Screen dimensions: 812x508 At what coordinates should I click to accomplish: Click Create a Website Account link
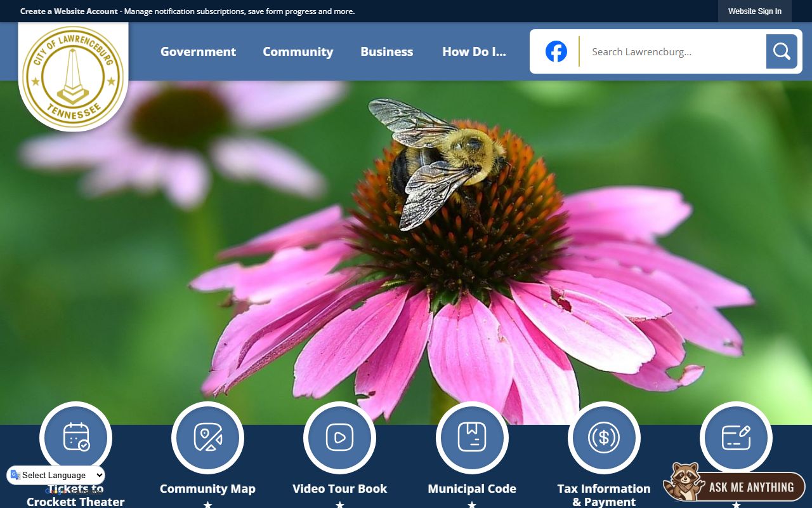point(69,11)
